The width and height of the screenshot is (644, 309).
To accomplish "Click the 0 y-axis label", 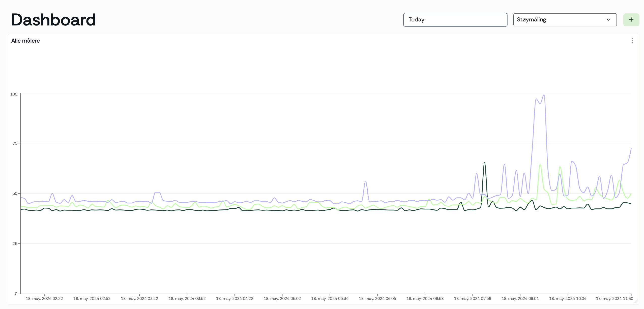I will coord(16,294).
